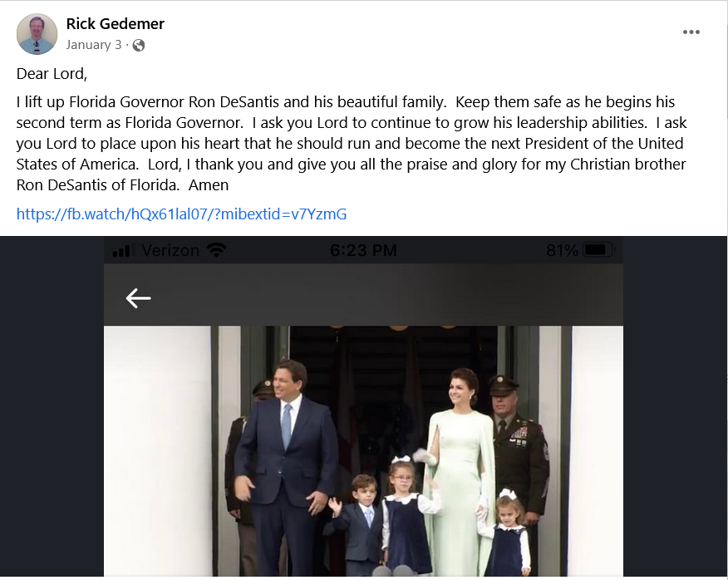Viewport: 728px width, 580px height.
Task: Open the three-dot post options menu
Action: pos(691,32)
